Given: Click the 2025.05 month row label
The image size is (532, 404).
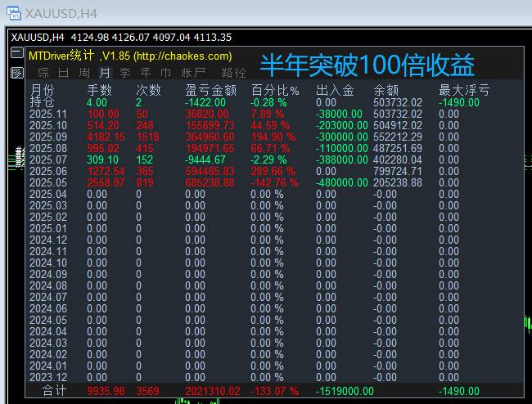Looking at the screenshot, I should (x=48, y=182).
